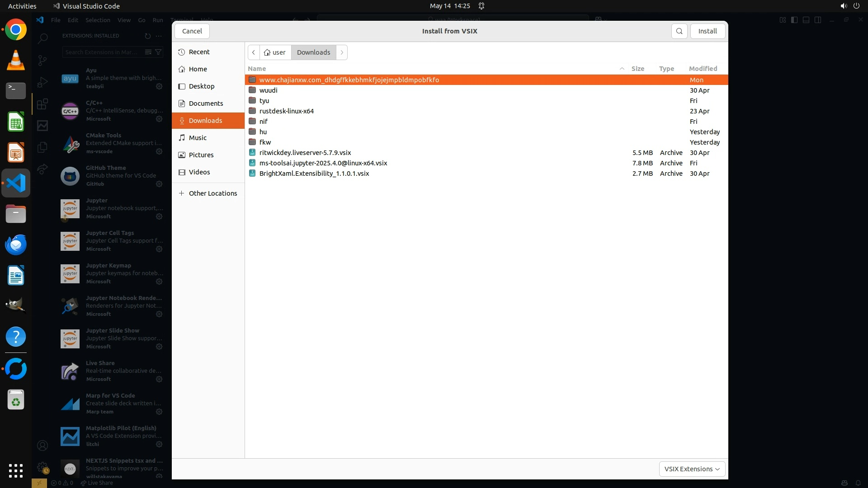Open Pictures in the sidebar
The width and height of the screenshot is (868, 488).
201,155
